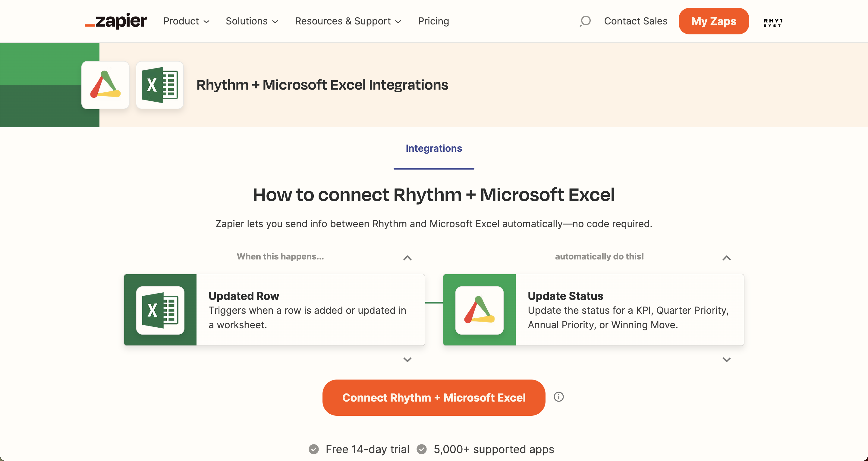868x461 pixels.
Task: Expand the Resources & Support dropdown
Action: [x=348, y=21]
